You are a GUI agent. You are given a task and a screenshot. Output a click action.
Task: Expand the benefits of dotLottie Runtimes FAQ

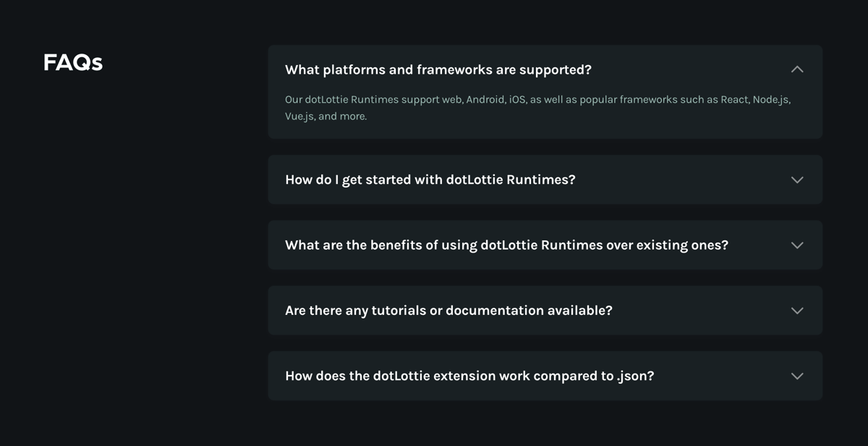[x=506, y=245]
